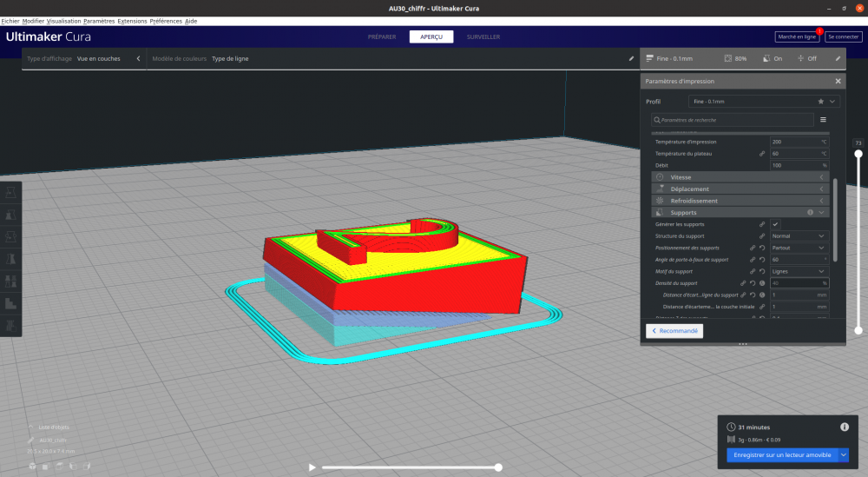868x477 pixels.
Task: Open the Aide menu
Action: (191, 21)
